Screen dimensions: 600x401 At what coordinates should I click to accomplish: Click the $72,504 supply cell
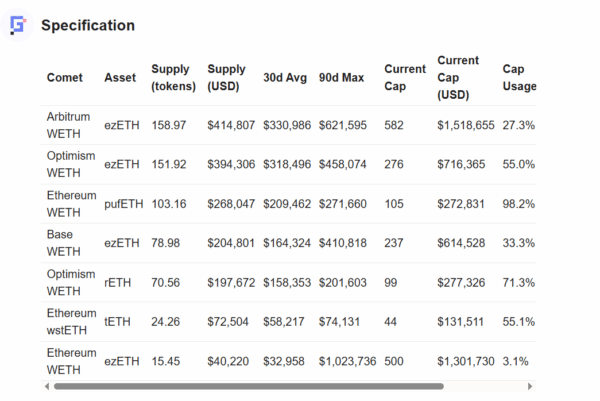point(228,322)
